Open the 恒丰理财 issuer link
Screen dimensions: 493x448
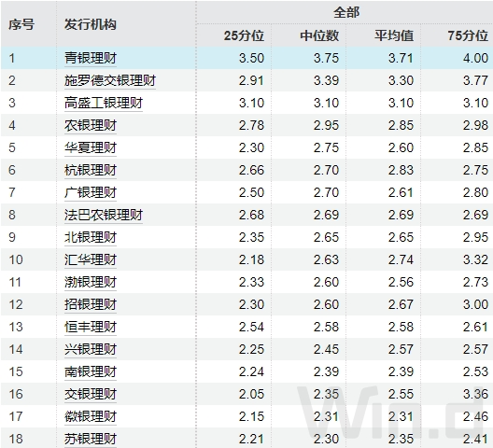(91, 327)
